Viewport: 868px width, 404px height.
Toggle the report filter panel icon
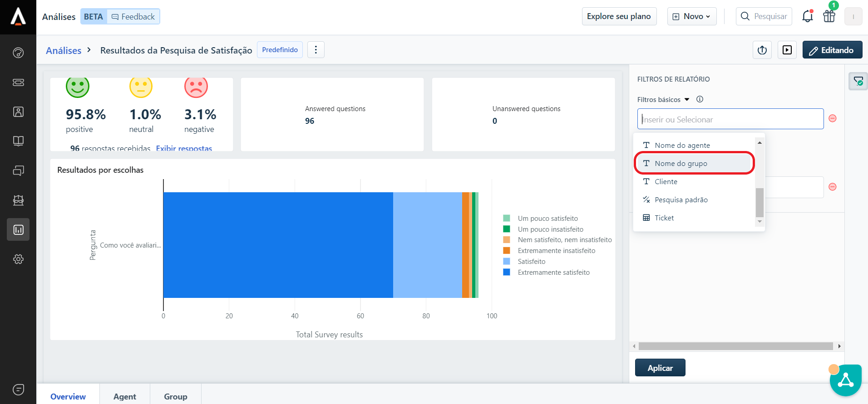(858, 81)
